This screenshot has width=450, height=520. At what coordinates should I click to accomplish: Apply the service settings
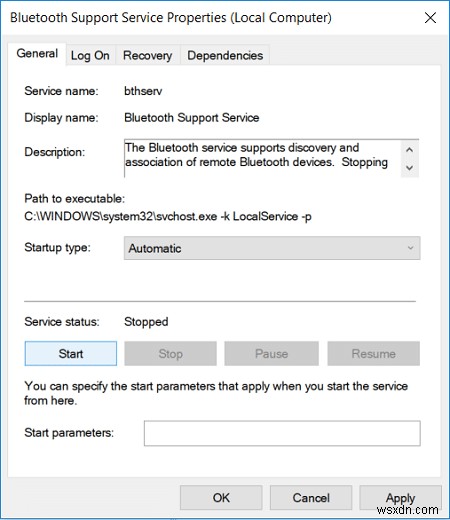click(400, 498)
